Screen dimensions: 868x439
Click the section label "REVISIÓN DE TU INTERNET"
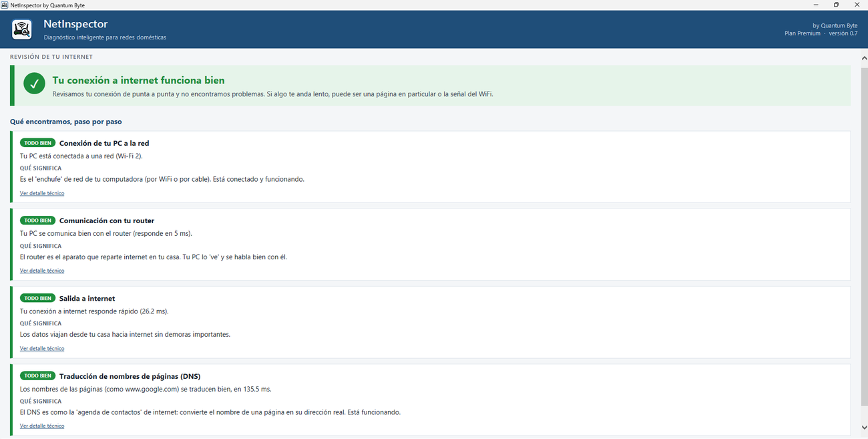[51, 57]
